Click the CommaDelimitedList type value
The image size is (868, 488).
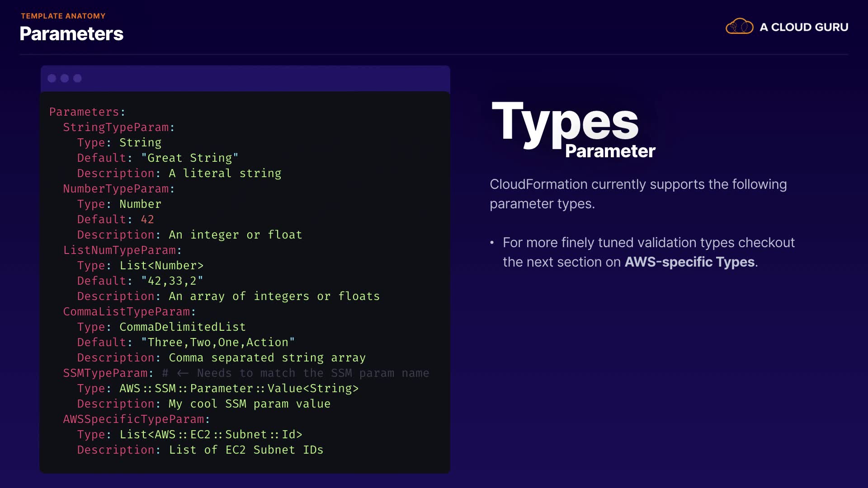tap(183, 327)
